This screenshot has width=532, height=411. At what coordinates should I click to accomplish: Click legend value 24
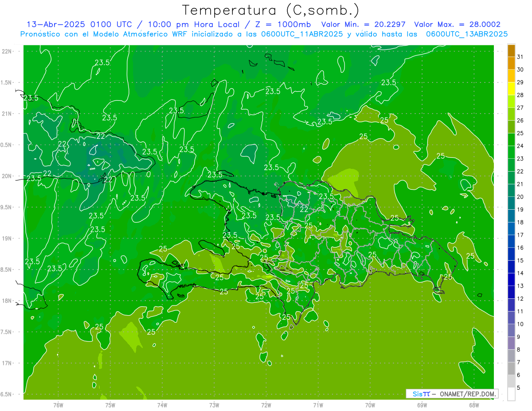pyautogui.click(x=520, y=146)
